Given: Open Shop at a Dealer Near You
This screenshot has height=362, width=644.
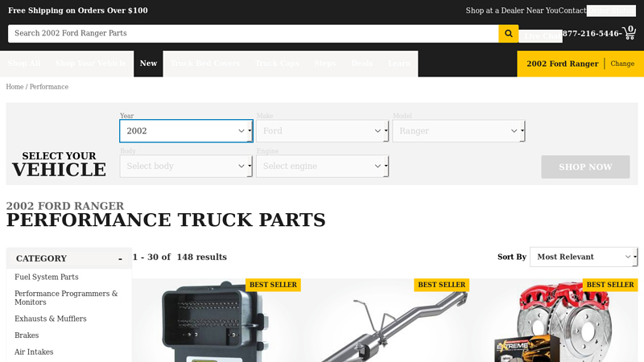Looking at the screenshot, I should (512, 10).
